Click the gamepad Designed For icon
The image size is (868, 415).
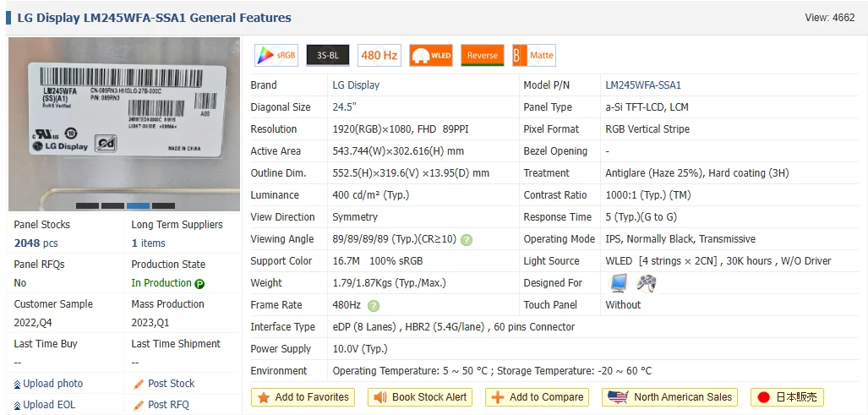tap(646, 283)
